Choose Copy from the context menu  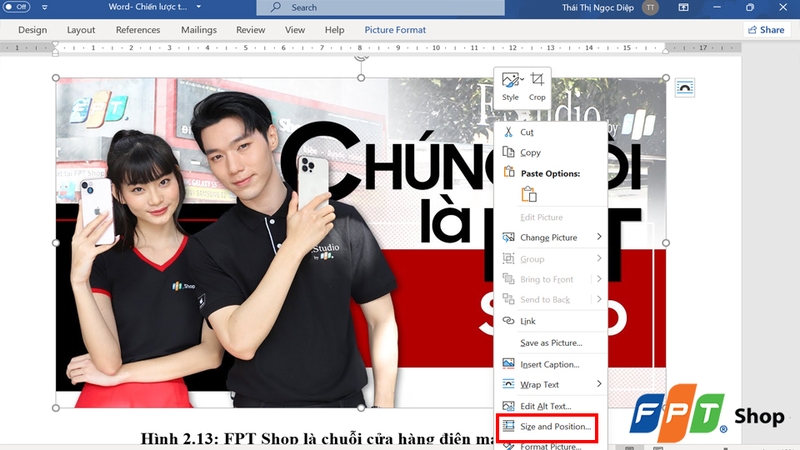pos(551,153)
